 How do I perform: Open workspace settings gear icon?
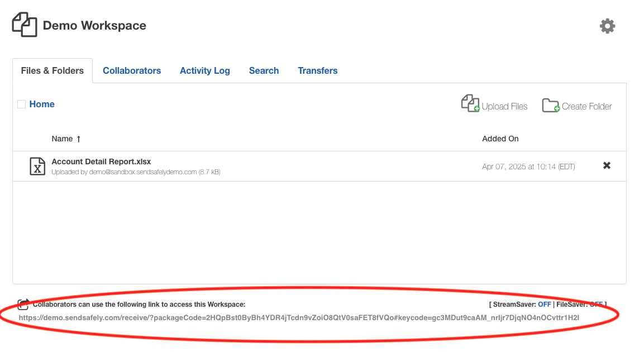pyautogui.click(x=607, y=26)
